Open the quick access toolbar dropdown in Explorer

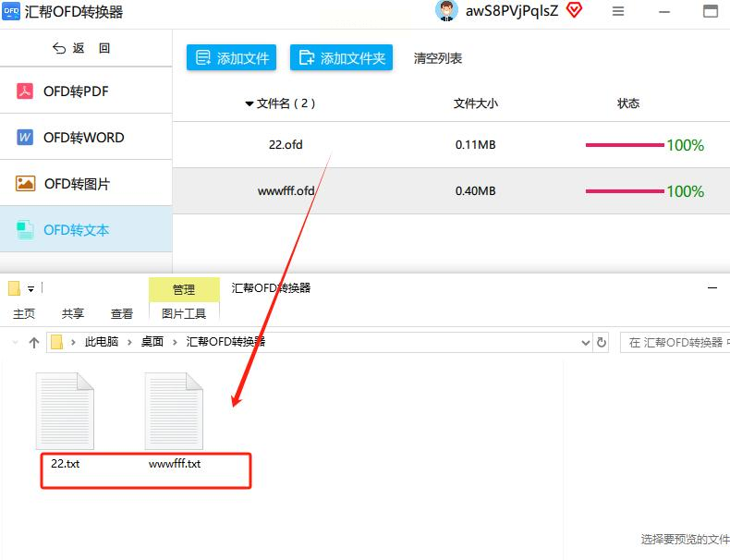click(30, 289)
